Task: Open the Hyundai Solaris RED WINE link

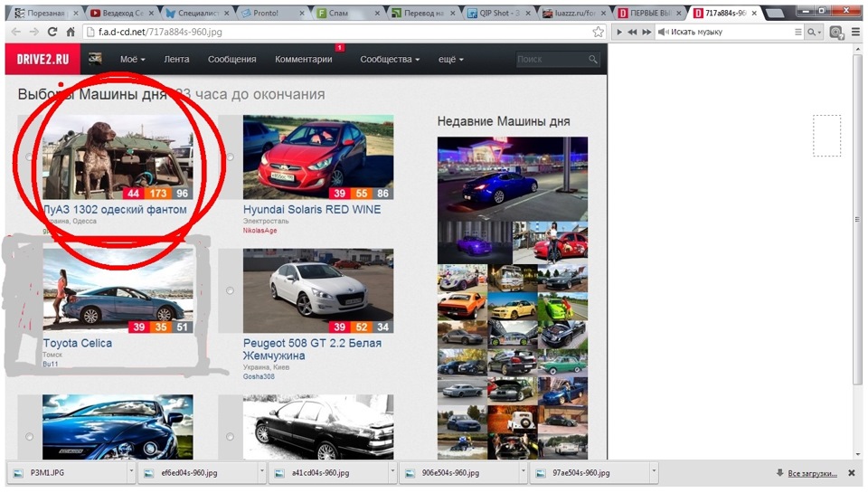Action: (x=312, y=209)
